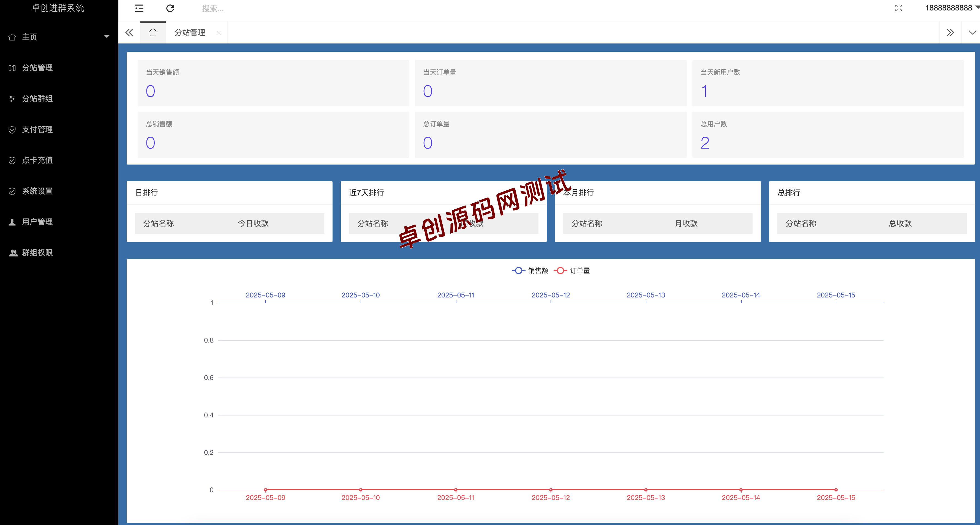This screenshot has height=525, width=980.
Task: Open the tab options down chevron
Action: pos(972,32)
